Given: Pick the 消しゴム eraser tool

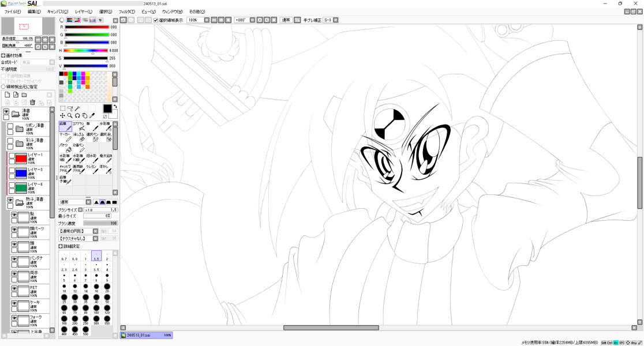Looking at the screenshot, I should pos(78,137).
